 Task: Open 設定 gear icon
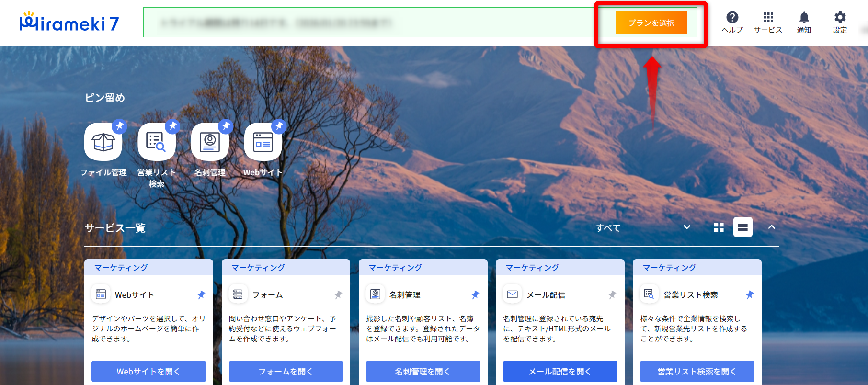coord(840,23)
